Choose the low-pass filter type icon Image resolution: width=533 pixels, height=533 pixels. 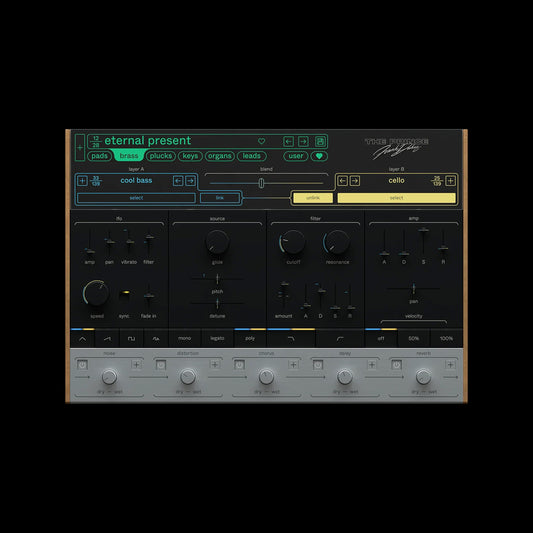(291, 339)
